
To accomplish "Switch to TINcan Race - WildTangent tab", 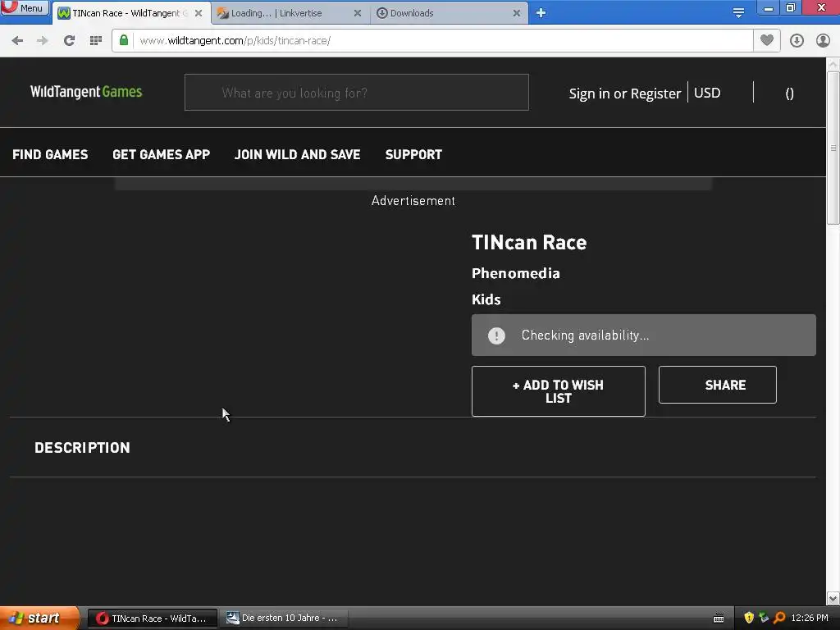I will [x=130, y=13].
